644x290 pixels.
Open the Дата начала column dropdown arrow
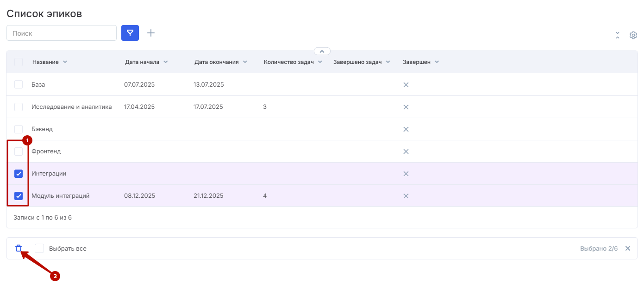coord(166,62)
